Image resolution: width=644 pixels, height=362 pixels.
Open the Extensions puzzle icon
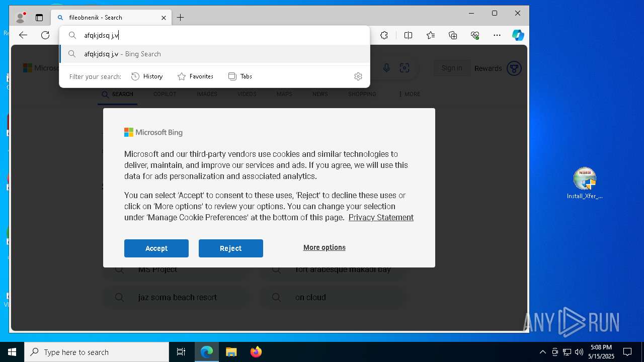click(384, 35)
